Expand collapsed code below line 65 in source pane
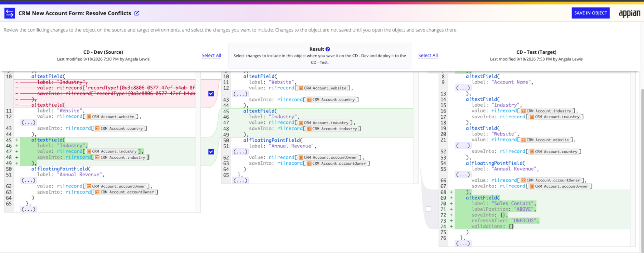 tap(28, 209)
